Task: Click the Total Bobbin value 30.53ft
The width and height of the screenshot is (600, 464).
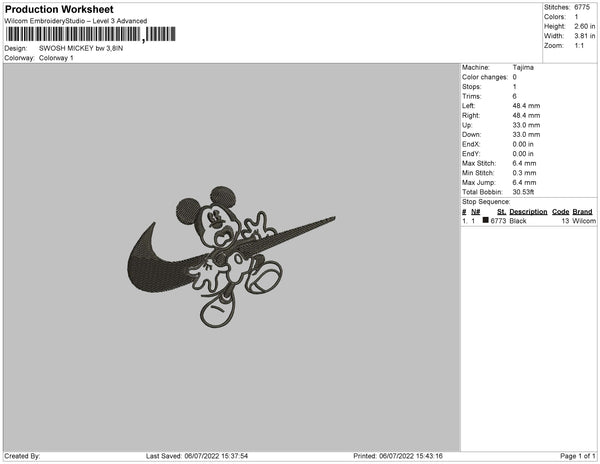Action: [523, 192]
